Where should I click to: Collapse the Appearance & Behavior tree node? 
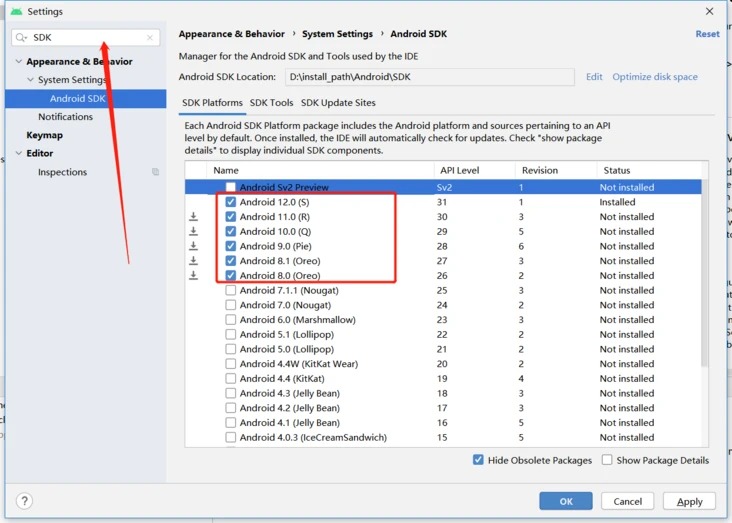point(19,61)
